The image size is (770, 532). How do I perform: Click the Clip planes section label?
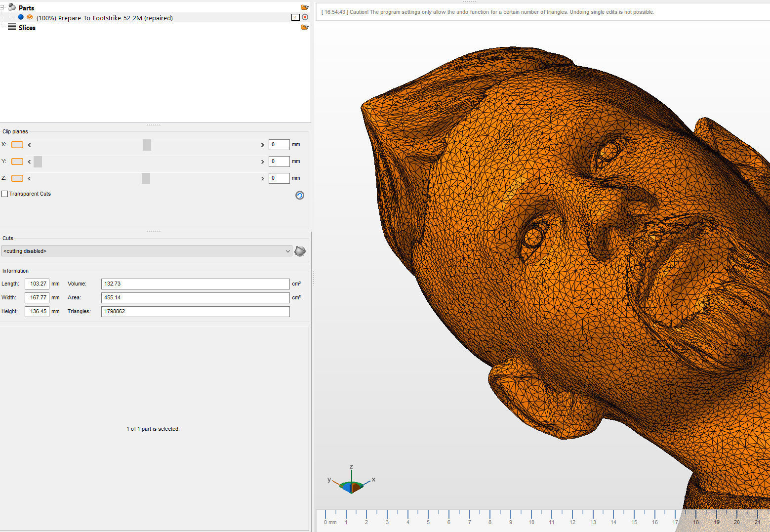click(15, 131)
